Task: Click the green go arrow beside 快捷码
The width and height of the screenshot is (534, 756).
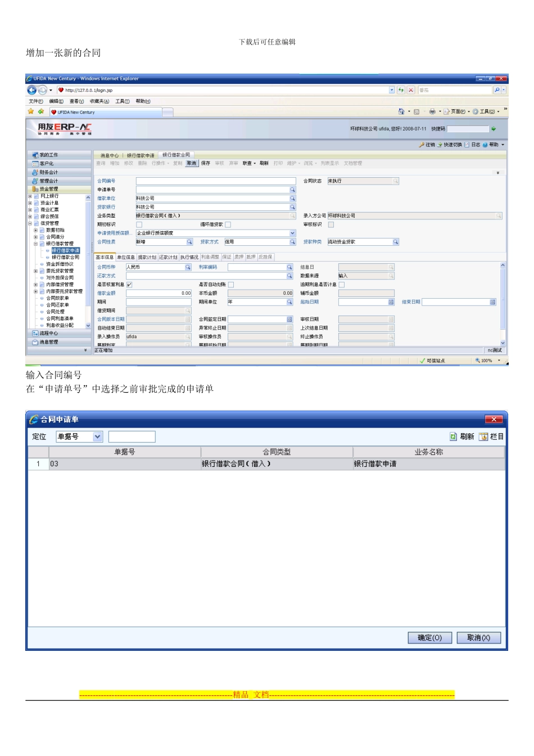Action: 494,129
